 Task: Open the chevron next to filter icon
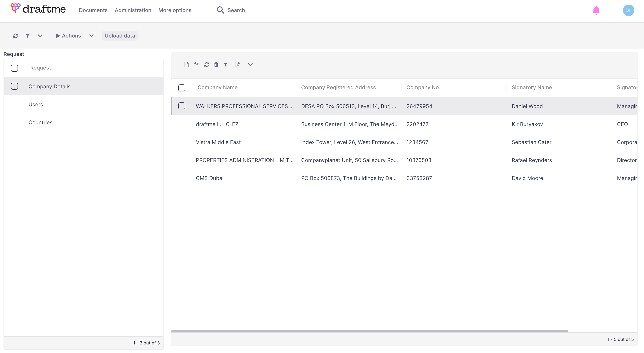pos(40,36)
